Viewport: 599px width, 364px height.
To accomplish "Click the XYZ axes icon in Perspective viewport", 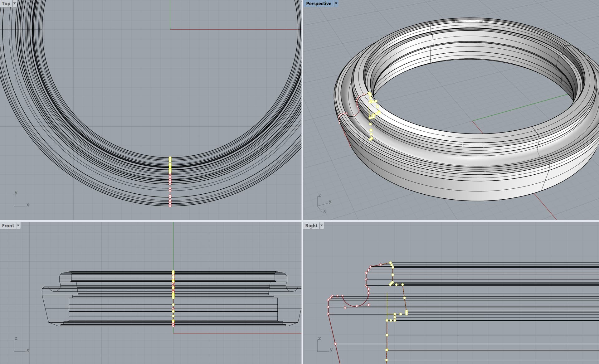I will (x=323, y=203).
